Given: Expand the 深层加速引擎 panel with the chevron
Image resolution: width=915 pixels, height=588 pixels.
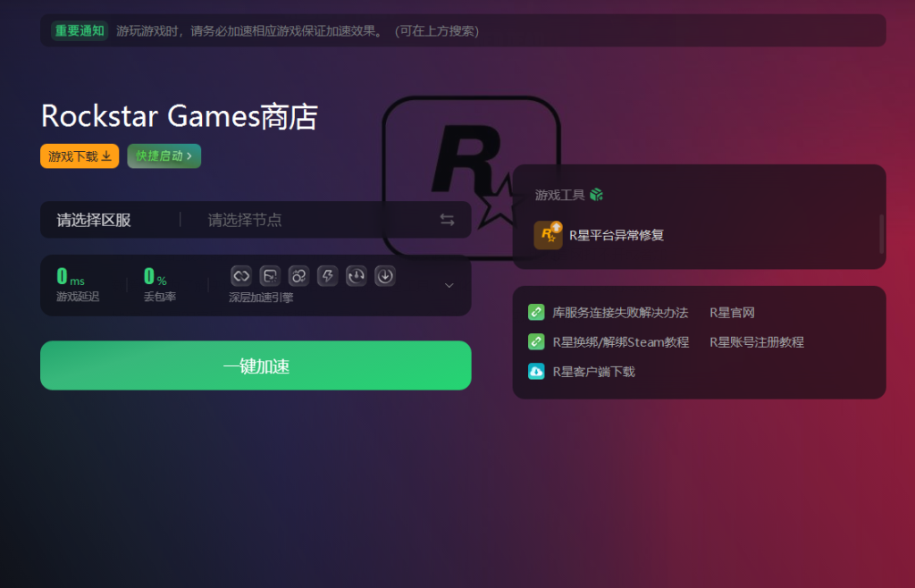Looking at the screenshot, I should pyautogui.click(x=449, y=285).
